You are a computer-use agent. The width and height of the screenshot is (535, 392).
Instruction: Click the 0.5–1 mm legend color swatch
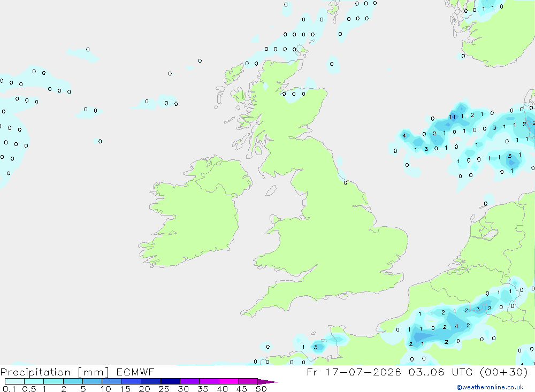(34, 381)
